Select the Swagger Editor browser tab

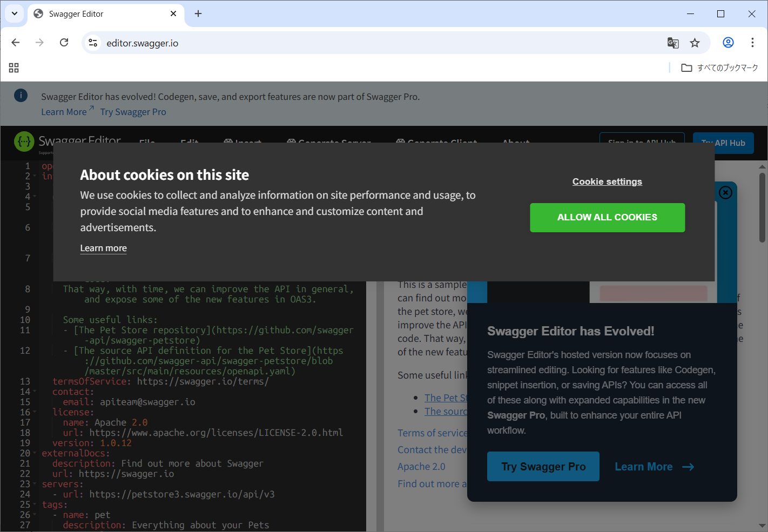(x=103, y=14)
